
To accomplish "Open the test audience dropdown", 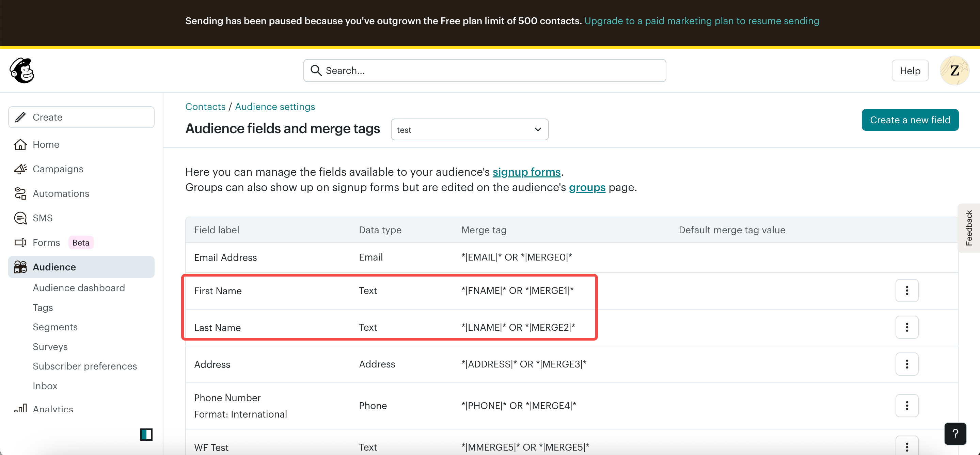I will (x=470, y=130).
